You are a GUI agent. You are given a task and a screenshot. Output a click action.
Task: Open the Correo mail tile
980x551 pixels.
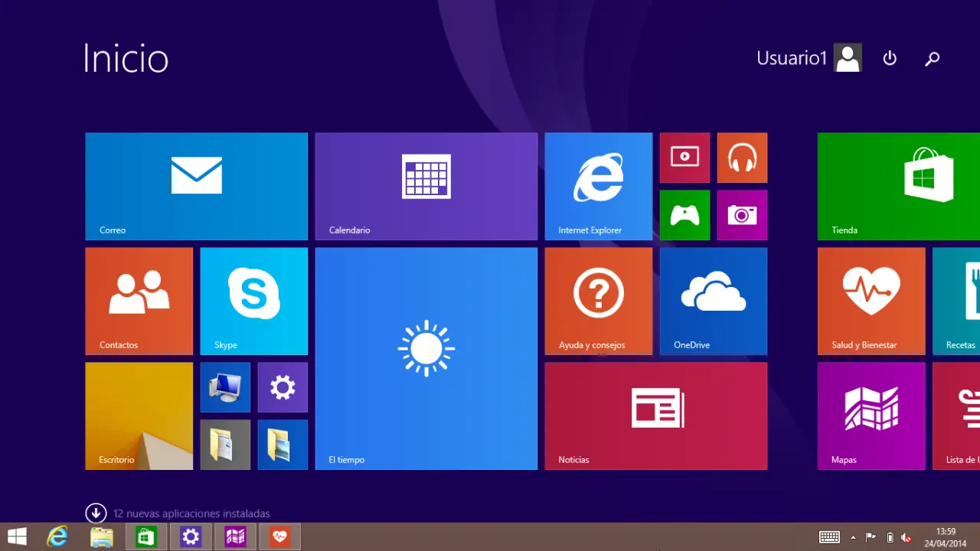coord(196,186)
